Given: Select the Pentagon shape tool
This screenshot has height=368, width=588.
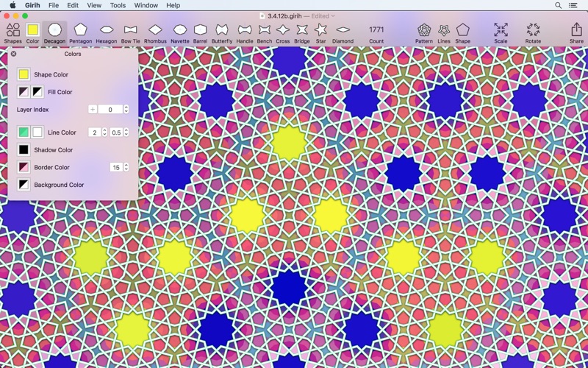Looking at the screenshot, I should point(80,32).
